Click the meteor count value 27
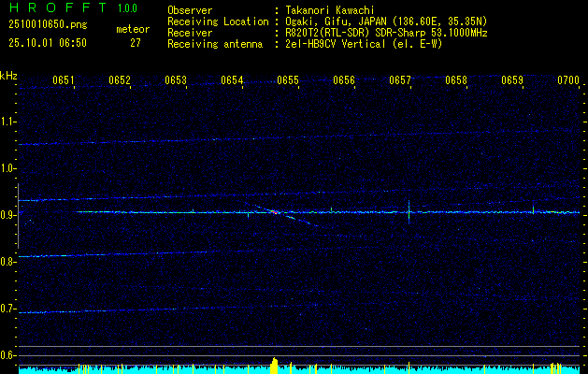The width and height of the screenshot is (588, 374). [136, 43]
